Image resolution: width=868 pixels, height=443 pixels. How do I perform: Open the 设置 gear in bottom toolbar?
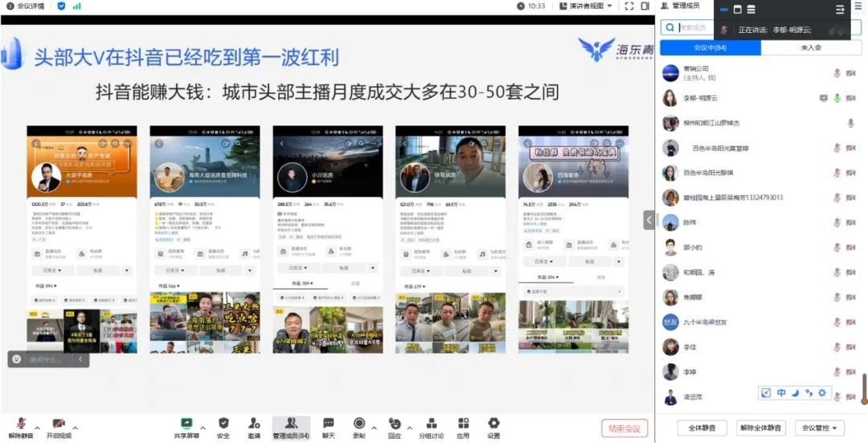pyautogui.click(x=493, y=423)
